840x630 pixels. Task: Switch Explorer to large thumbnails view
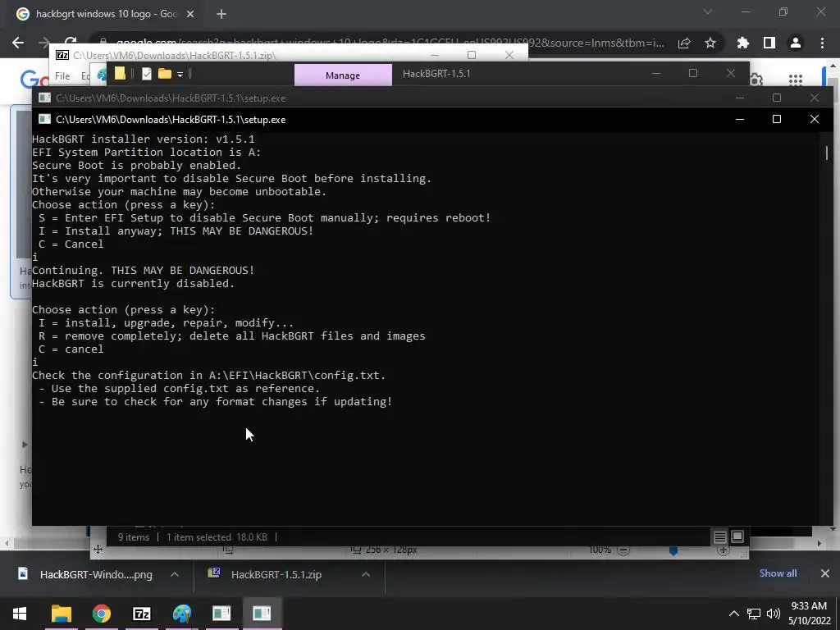click(x=737, y=536)
